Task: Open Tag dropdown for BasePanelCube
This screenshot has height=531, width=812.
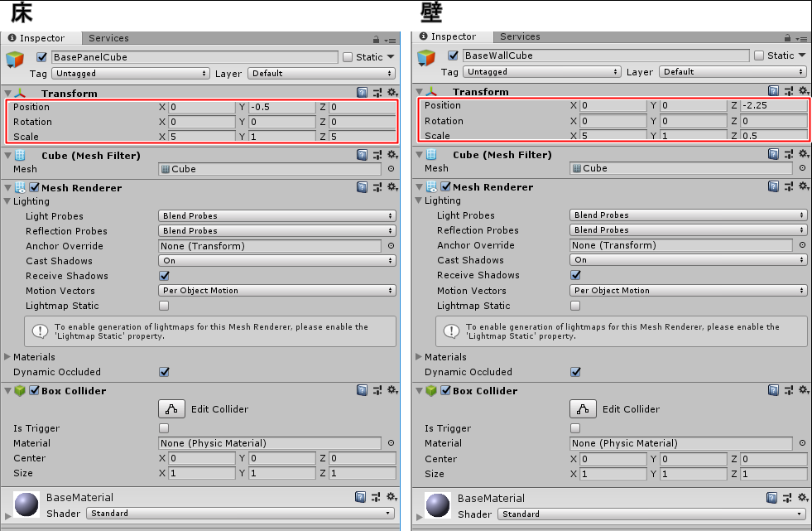Action: (x=131, y=73)
